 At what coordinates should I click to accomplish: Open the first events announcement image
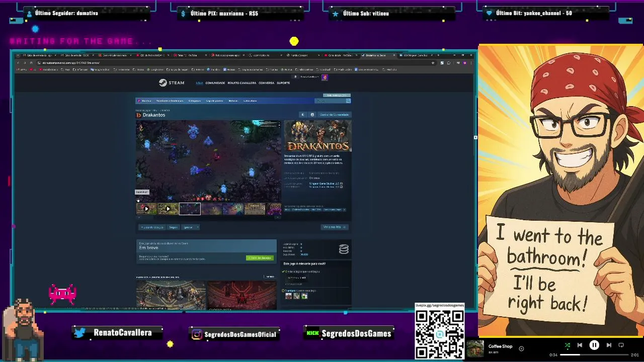point(171,295)
